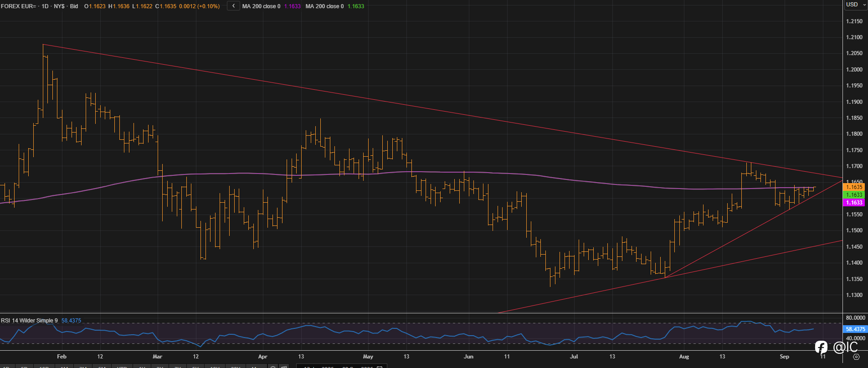This screenshot has height=368, width=868.
Task: Collapse the indicator legend with the chevron
Action: 233,6
